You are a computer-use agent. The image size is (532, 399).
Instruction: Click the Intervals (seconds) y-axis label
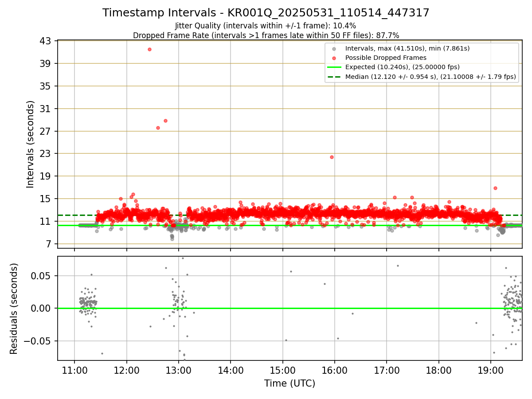[x=30, y=144]
